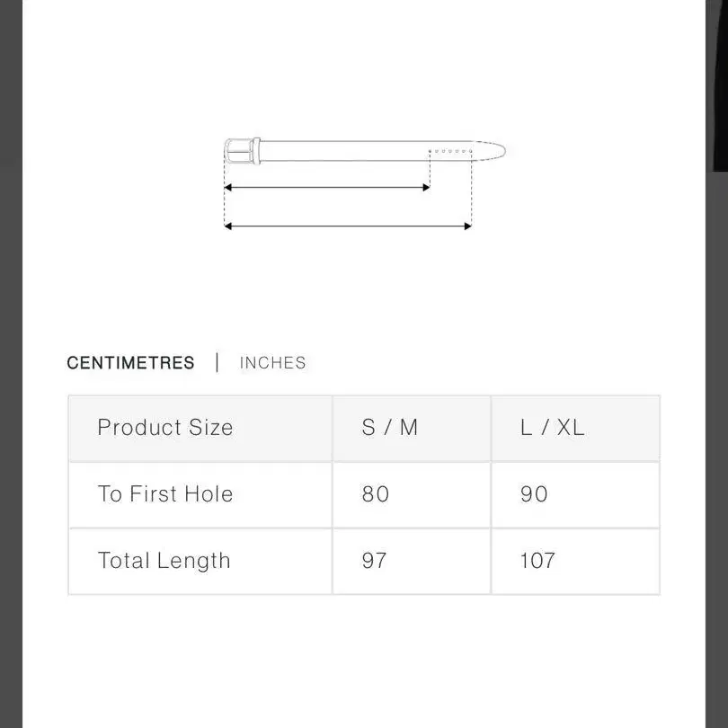This screenshot has height=728, width=728.
Task: Click the row of belt holes in the diagram
Action: coord(451,151)
